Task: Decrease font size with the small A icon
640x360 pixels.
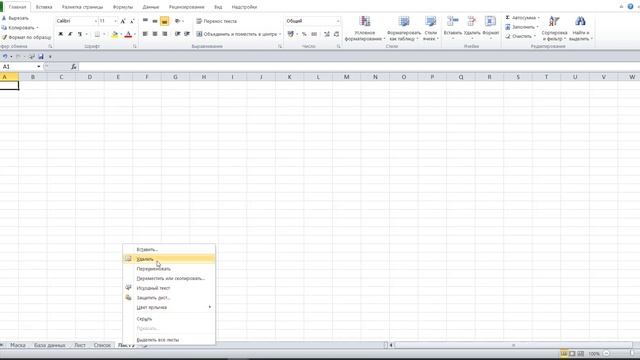Action: pyautogui.click(x=132, y=21)
